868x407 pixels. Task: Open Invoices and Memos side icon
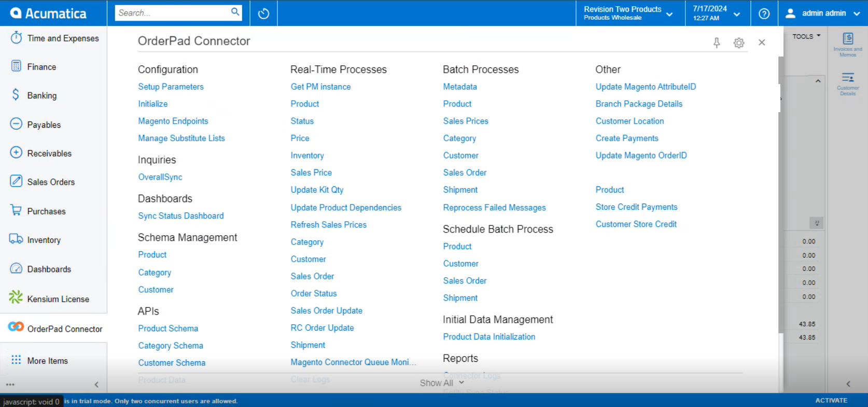[848, 45]
